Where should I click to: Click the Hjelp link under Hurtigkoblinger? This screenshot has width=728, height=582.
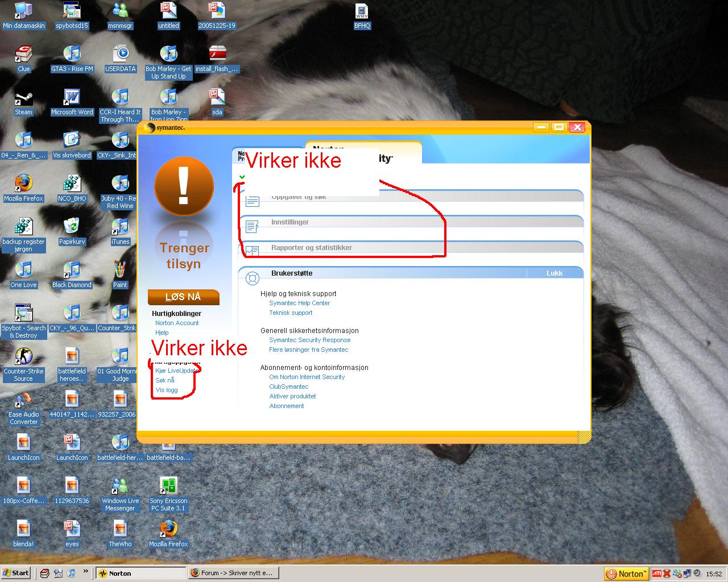coord(162,332)
